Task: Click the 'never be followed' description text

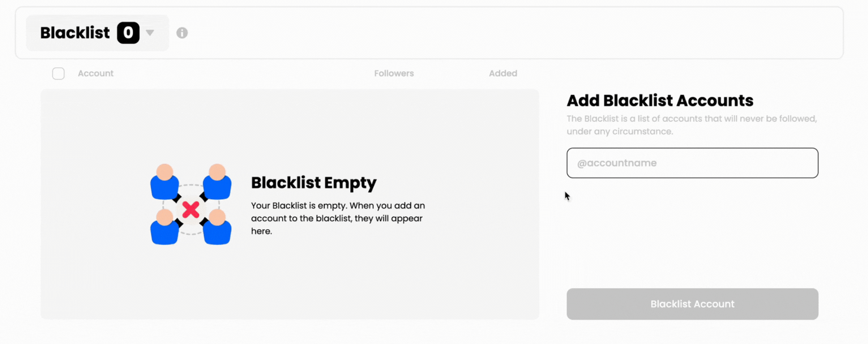Action: coord(691,125)
